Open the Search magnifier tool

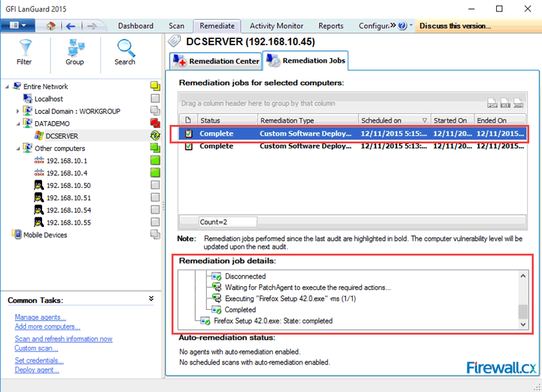coord(125,52)
